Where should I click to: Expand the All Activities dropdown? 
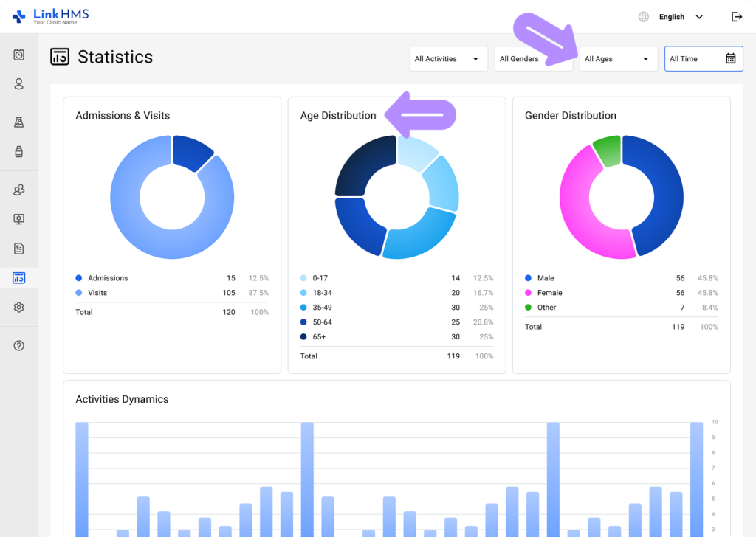448,58
